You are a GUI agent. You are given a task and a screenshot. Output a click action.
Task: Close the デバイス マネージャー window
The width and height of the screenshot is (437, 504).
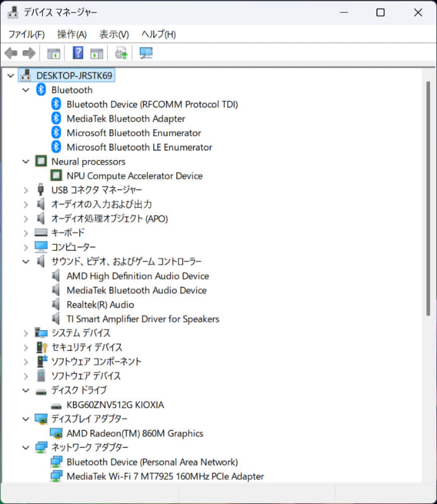click(417, 13)
